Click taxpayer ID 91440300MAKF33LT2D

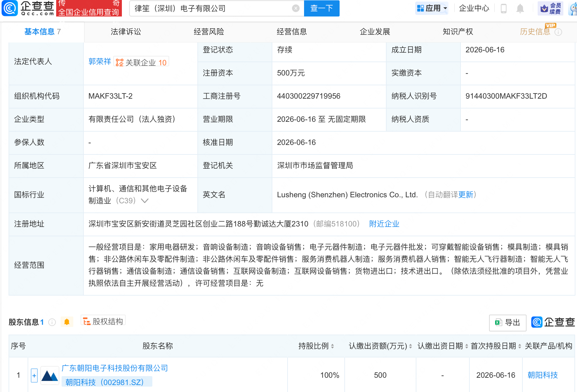[506, 96]
